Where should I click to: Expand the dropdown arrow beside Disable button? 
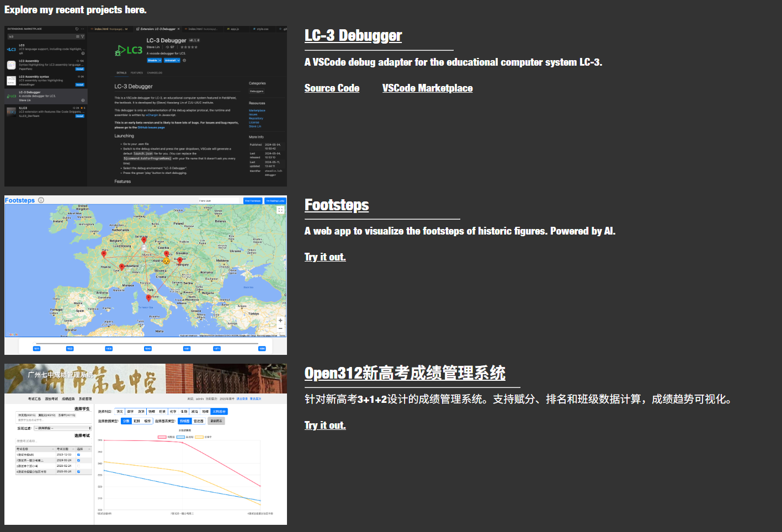161,60
